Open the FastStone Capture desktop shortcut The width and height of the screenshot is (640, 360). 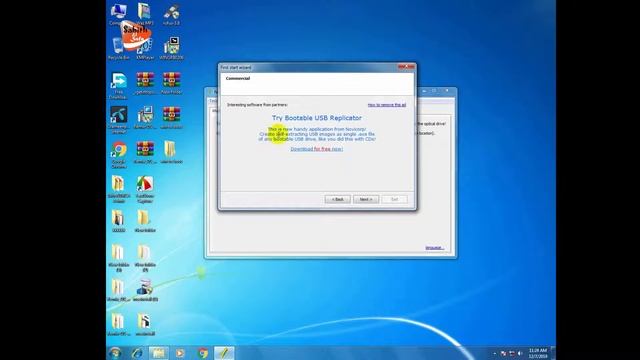[145, 189]
